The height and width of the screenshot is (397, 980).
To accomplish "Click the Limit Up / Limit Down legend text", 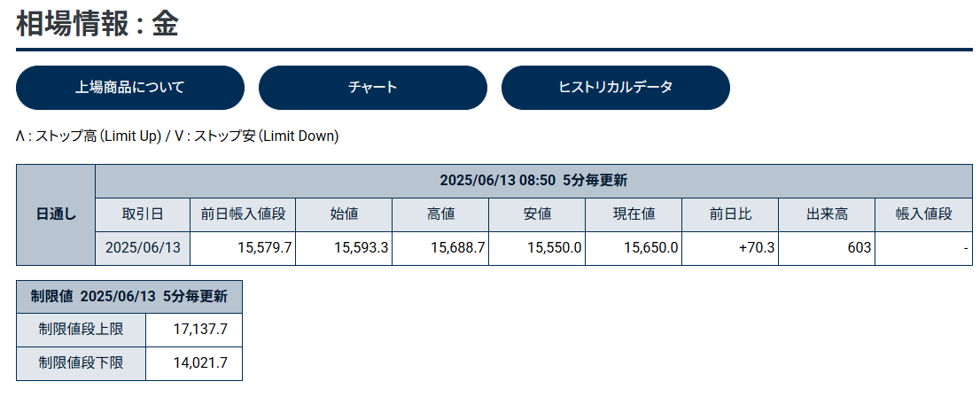I will tap(177, 136).
